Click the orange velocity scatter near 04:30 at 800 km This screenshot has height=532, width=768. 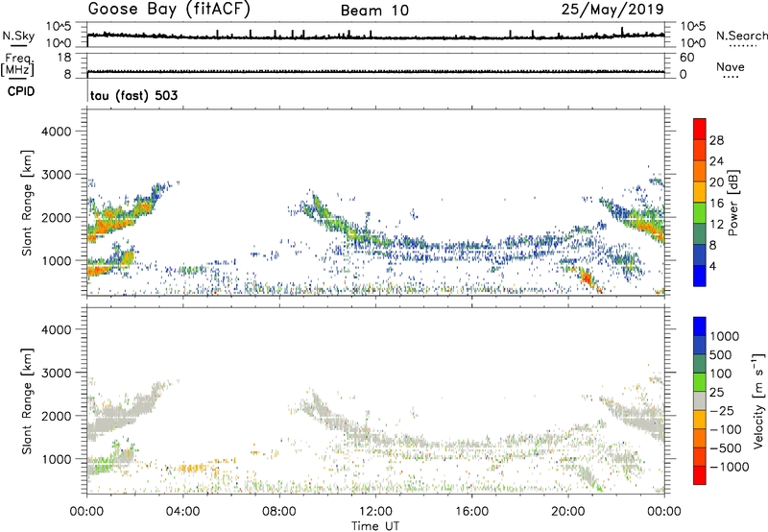coord(194,469)
